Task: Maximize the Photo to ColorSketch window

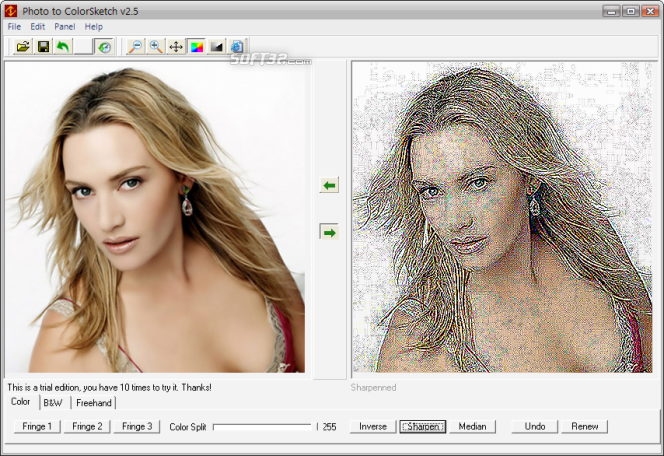Action: 631,11
